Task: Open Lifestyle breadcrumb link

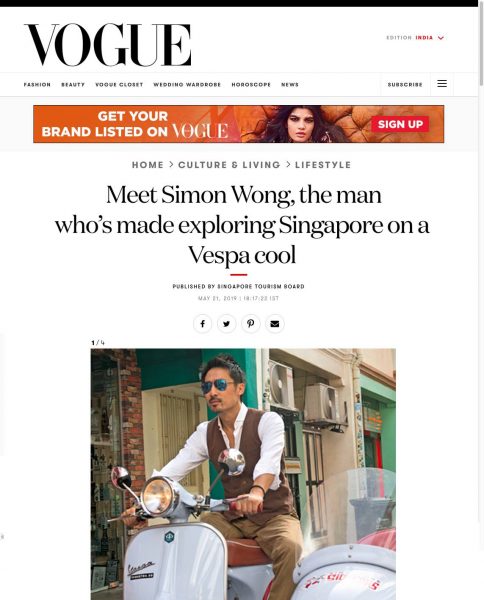Action: pyautogui.click(x=323, y=165)
